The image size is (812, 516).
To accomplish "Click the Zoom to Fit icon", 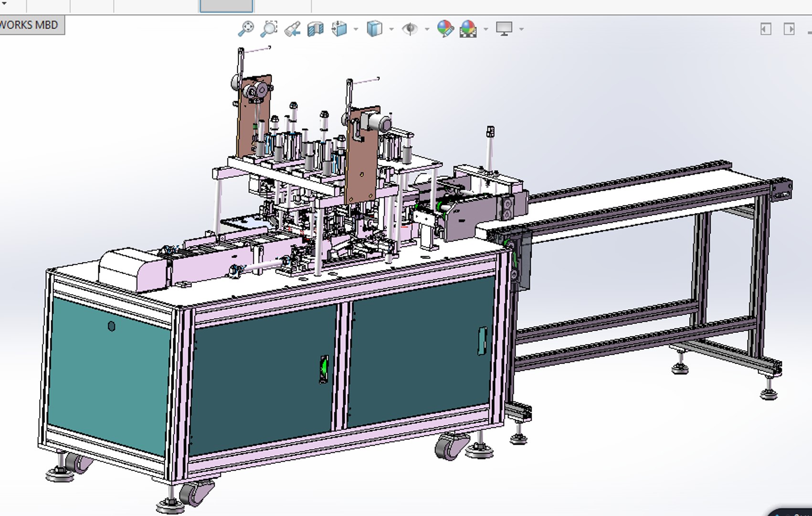I will point(246,29).
